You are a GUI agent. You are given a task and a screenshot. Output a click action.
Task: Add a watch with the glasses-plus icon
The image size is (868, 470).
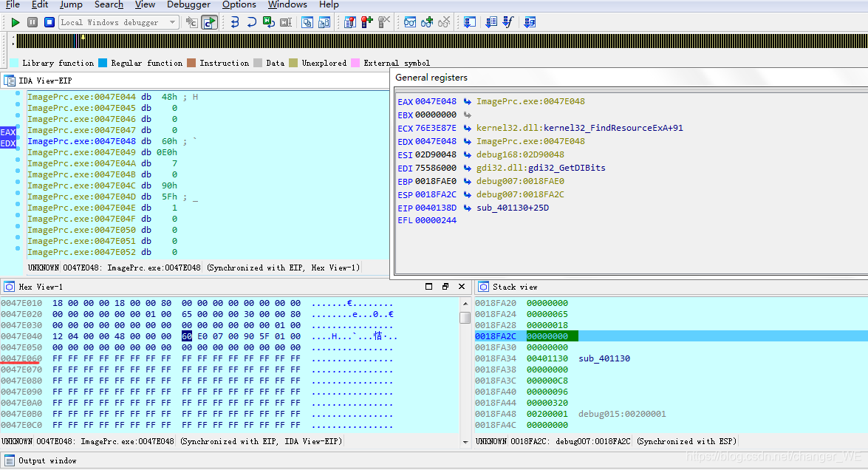coord(427,21)
